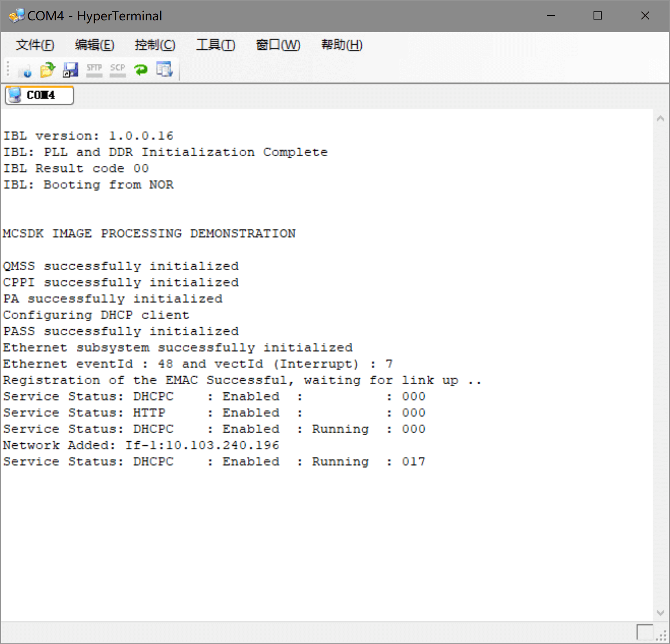Click 'PA successfully initialized' line

[x=113, y=299]
